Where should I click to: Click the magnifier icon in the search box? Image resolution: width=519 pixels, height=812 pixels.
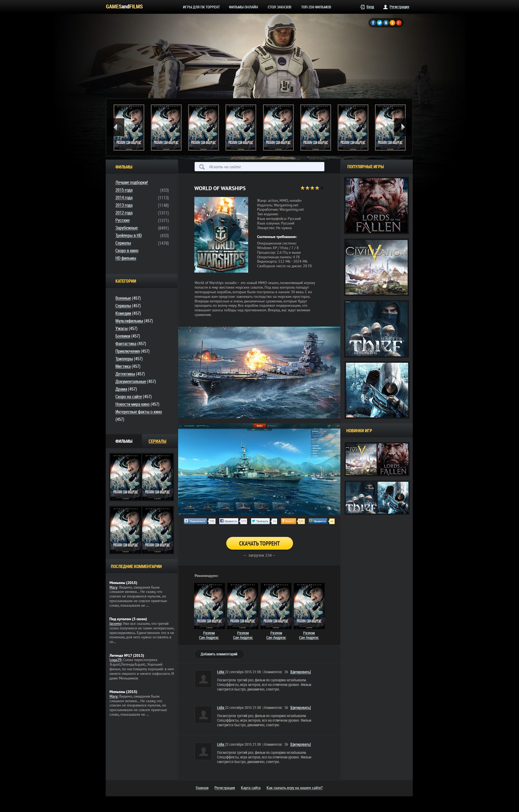click(x=202, y=167)
